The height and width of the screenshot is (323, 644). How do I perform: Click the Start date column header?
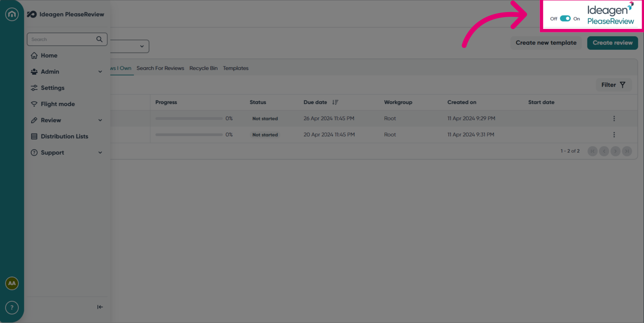pos(541,102)
